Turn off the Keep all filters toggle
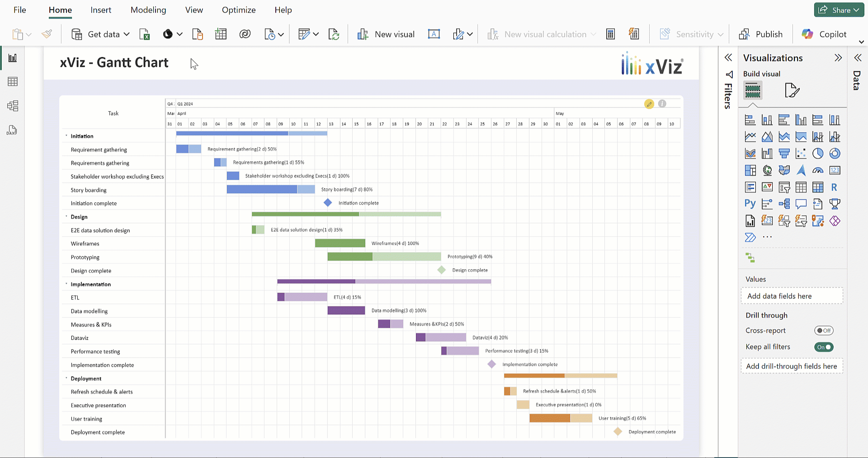 click(824, 347)
